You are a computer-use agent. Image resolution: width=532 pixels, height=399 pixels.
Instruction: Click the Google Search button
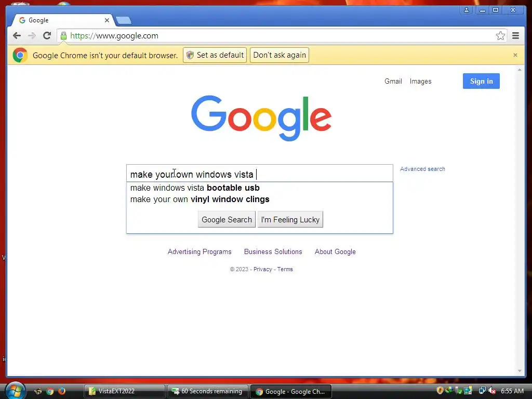tap(227, 220)
